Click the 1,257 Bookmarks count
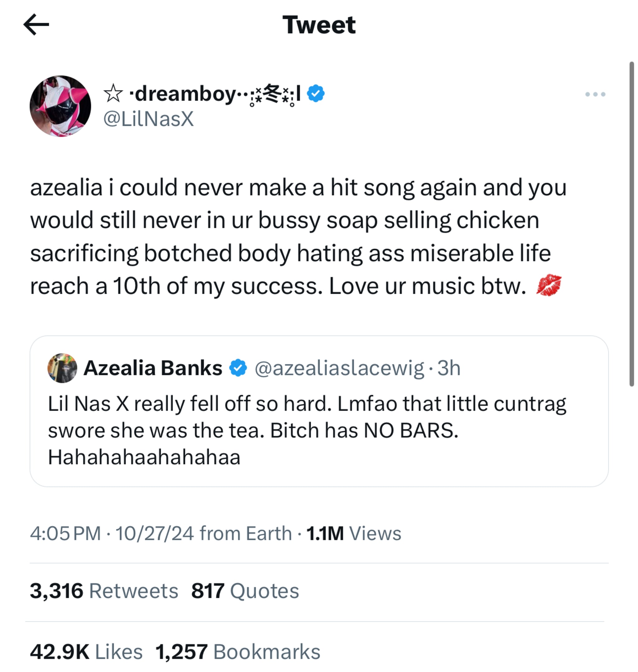Image resolution: width=638 pixels, height=672 pixels. tap(238, 652)
